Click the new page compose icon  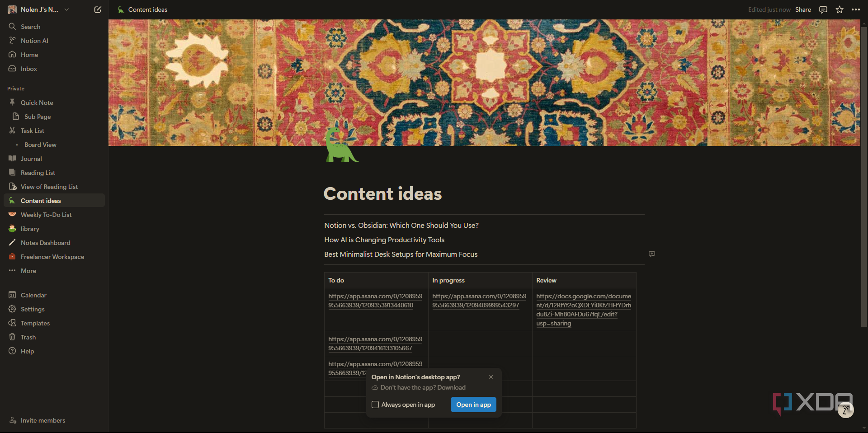click(x=98, y=9)
